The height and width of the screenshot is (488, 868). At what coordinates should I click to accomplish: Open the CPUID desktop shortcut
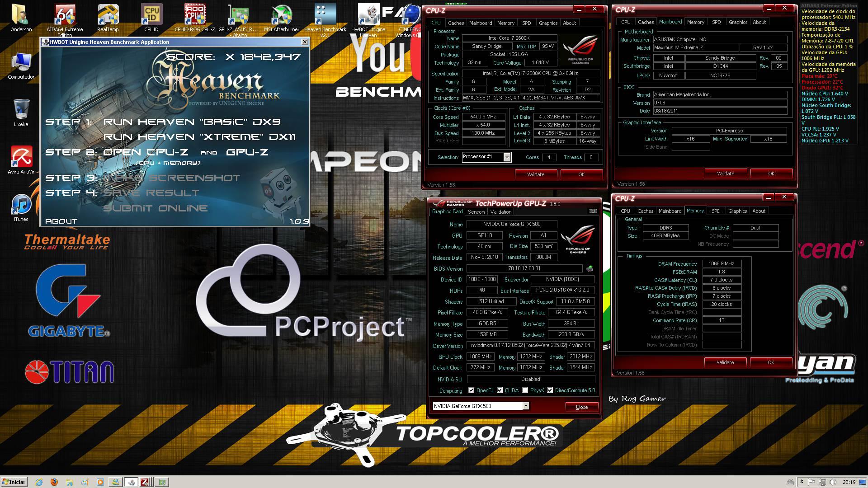coord(151,18)
